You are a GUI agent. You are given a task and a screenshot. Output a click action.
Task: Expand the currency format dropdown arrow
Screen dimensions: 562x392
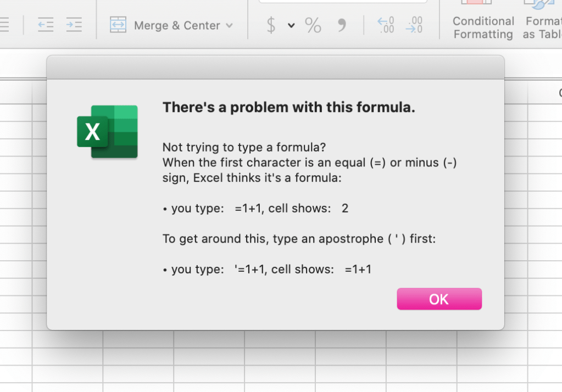point(291,25)
